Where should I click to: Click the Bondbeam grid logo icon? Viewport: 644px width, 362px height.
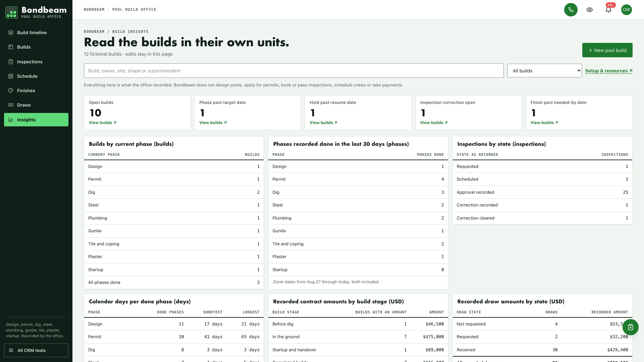coord(11,12)
